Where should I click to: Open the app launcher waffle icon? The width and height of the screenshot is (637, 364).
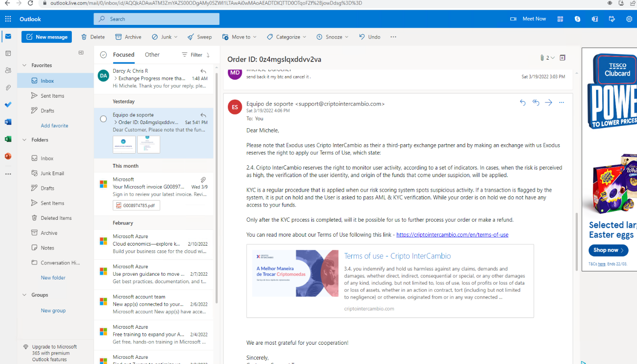click(8, 19)
